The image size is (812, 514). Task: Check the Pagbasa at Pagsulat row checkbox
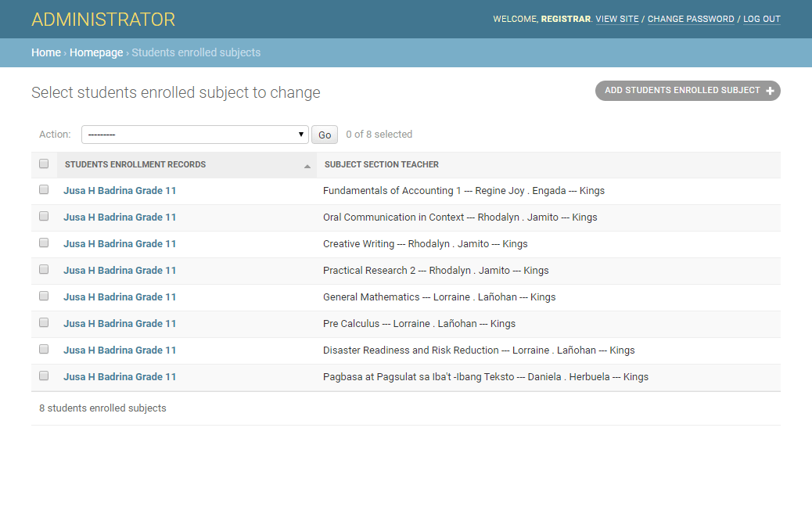[44, 376]
